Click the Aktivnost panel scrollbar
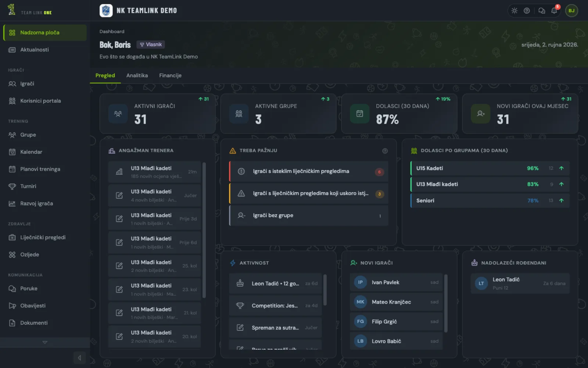The width and height of the screenshot is (588, 368). pyautogui.click(x=325, y=290)
